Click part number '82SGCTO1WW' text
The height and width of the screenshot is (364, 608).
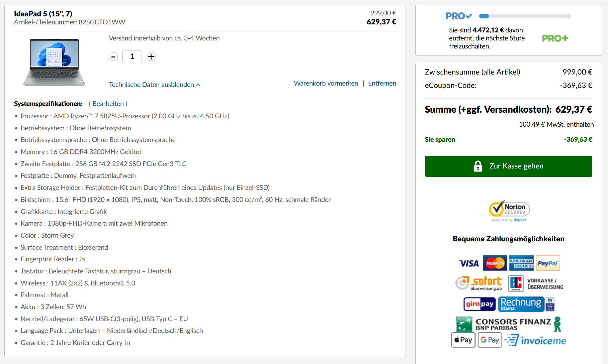click(x=102, y=22)
